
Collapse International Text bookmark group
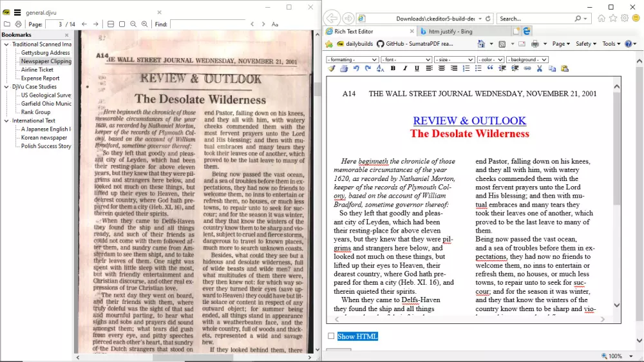click(6, 121)
